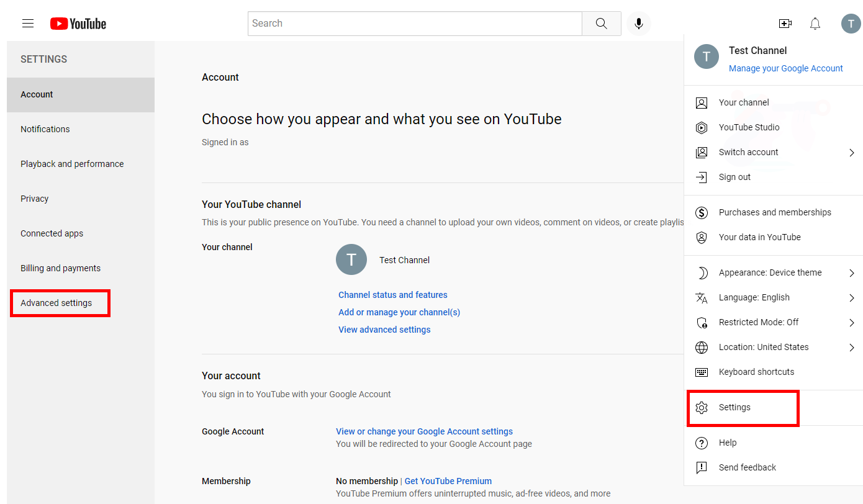Click Get YouTube Premium link
863x504 pixels.
[x=448, y=481]
